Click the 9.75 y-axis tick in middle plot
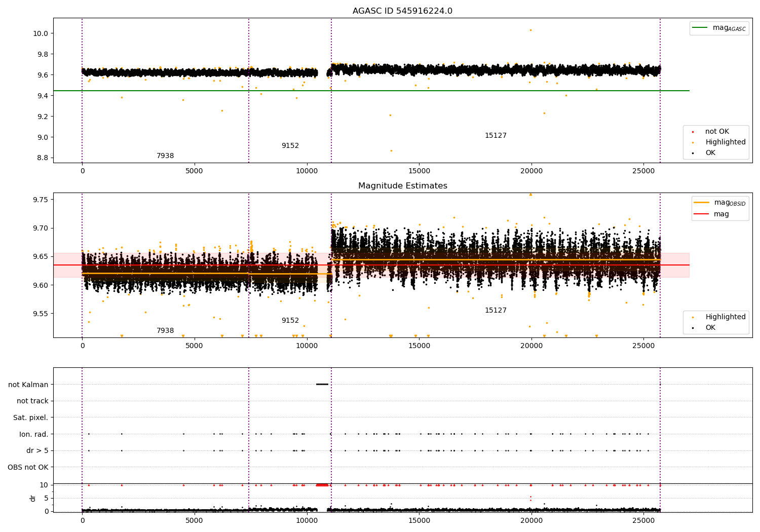760x532 pixels. click(41, 200)
